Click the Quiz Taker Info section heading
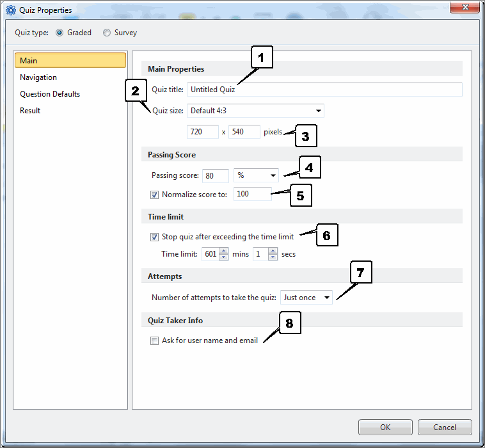Screen dimensions: 485x448 175,320
